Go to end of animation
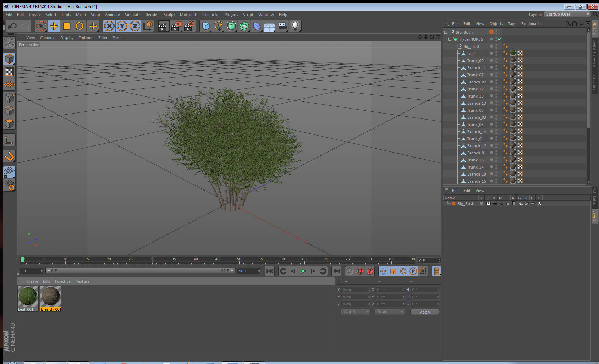Screen dimensions: 599x364 coord(336,271)
